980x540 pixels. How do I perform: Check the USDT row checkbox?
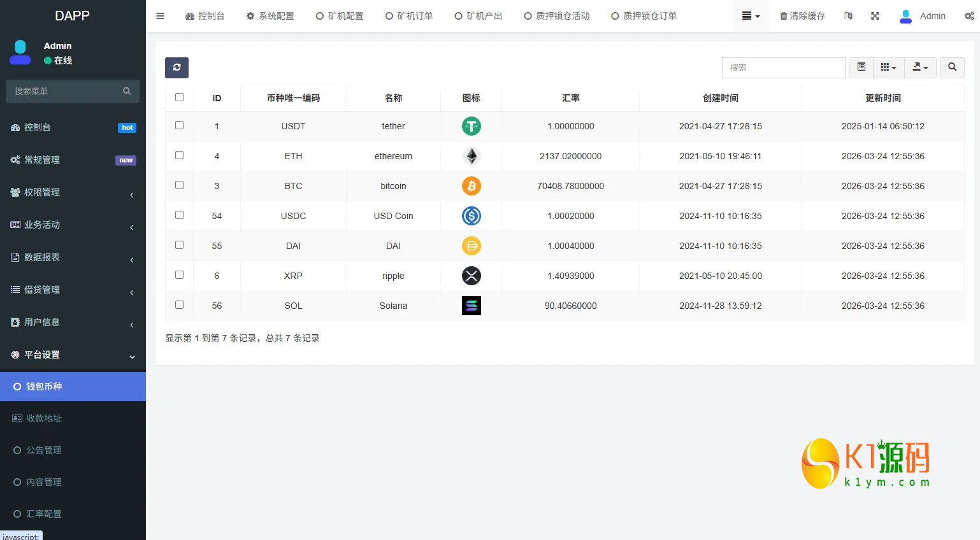pyautogui.click(x=179, y=125)
